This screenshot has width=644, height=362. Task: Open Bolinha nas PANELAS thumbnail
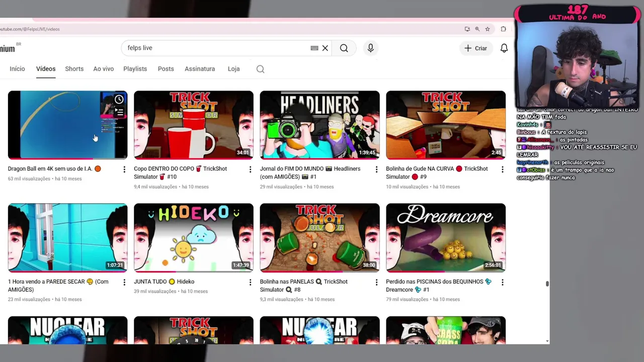tap(319, 237)
